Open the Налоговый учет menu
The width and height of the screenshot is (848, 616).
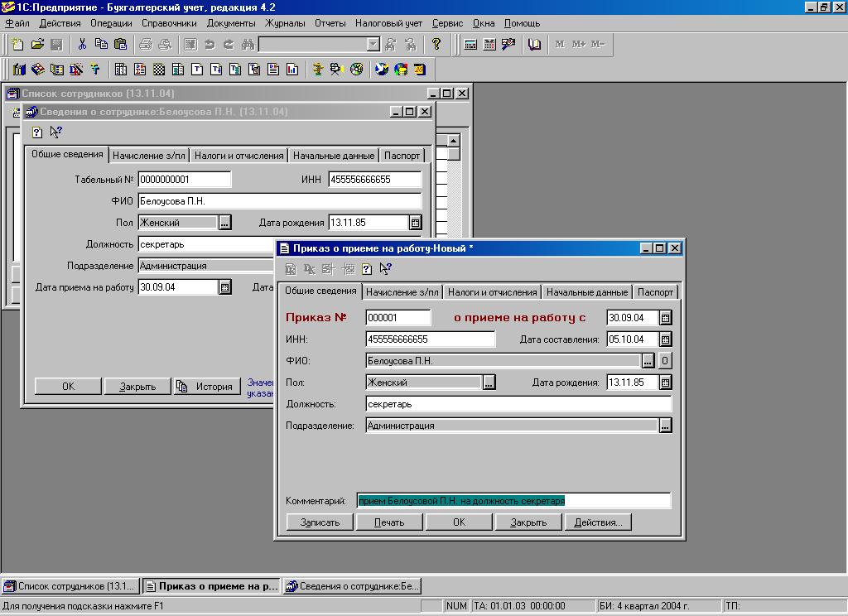(x=389, y=23)
